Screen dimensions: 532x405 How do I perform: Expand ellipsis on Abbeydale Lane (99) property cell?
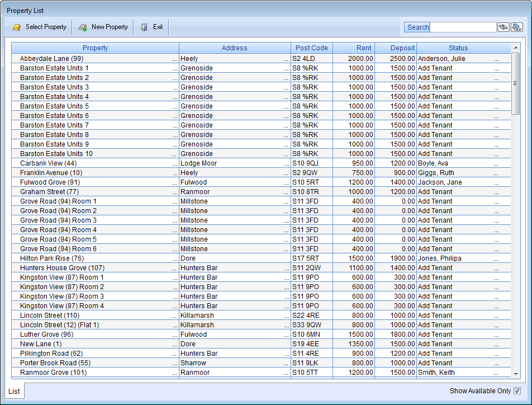click(175, 59)
